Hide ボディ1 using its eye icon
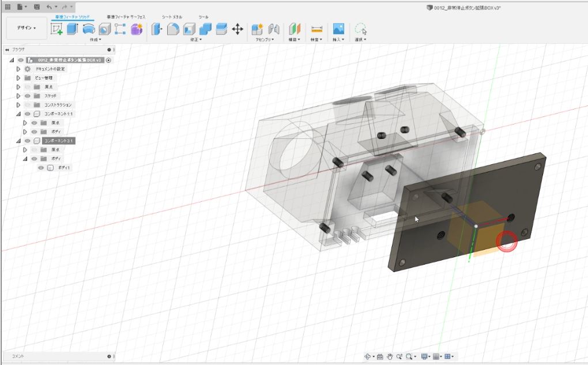This screenshot has height=365, width=588. (x=41, y=168)
